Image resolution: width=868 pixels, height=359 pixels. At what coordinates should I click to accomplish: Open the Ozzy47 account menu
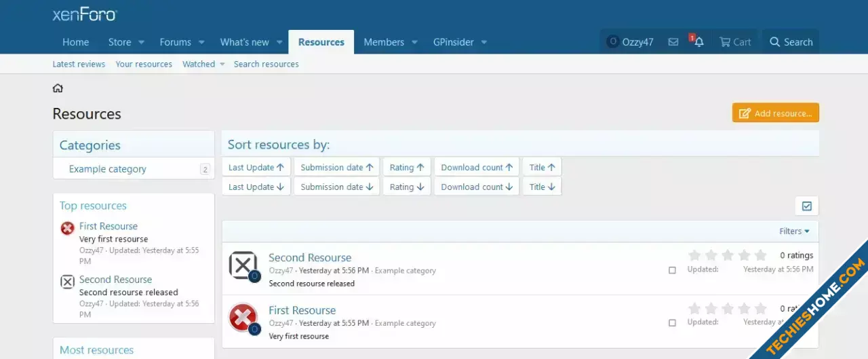tap(630, 42)
